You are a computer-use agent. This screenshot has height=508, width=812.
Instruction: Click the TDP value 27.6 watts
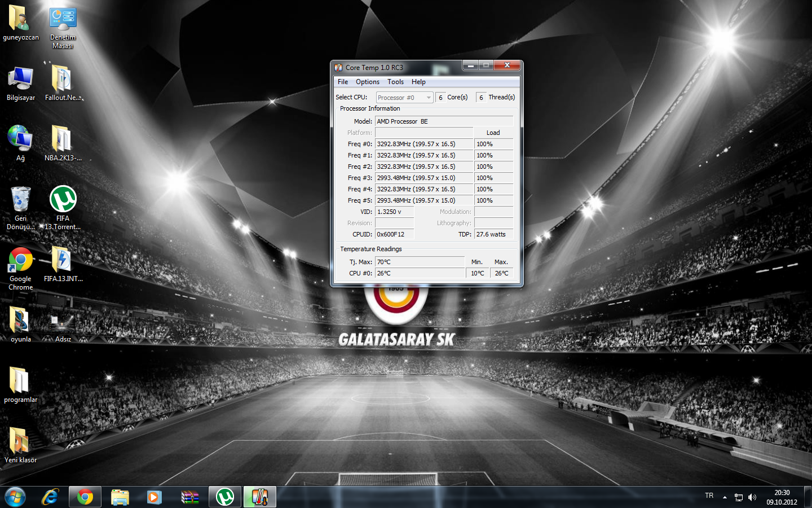494,234
